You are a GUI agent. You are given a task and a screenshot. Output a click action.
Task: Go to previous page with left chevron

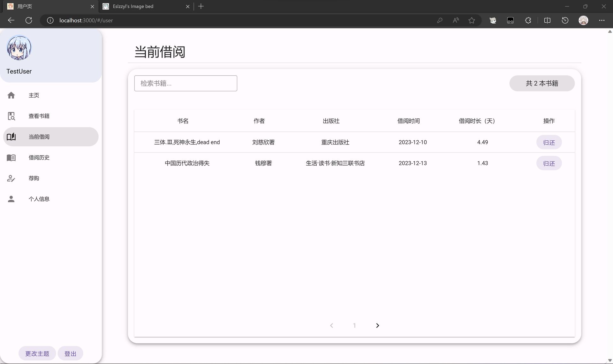point(331,325)
